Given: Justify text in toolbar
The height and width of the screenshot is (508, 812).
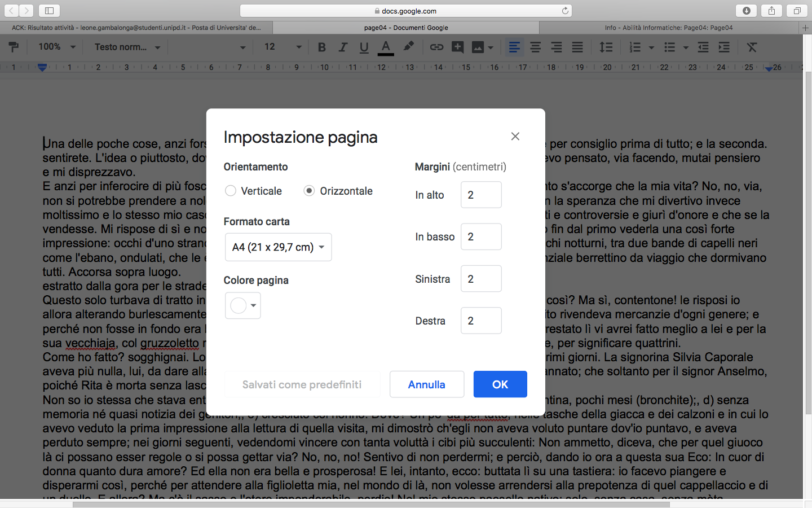Looking at the screenshot, I should (577, 47).
